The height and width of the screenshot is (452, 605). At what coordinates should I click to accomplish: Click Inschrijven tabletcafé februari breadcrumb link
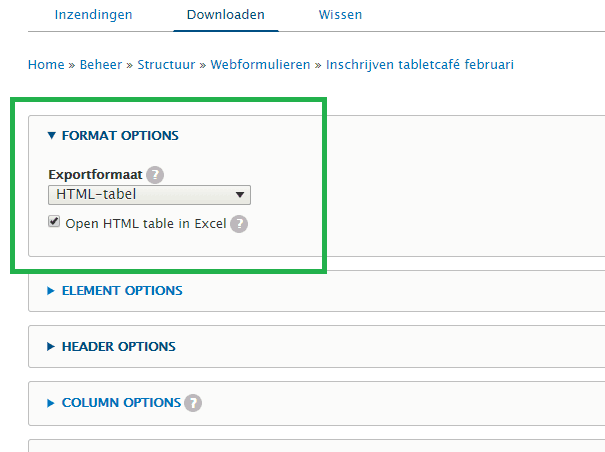[x=420, y=65]
